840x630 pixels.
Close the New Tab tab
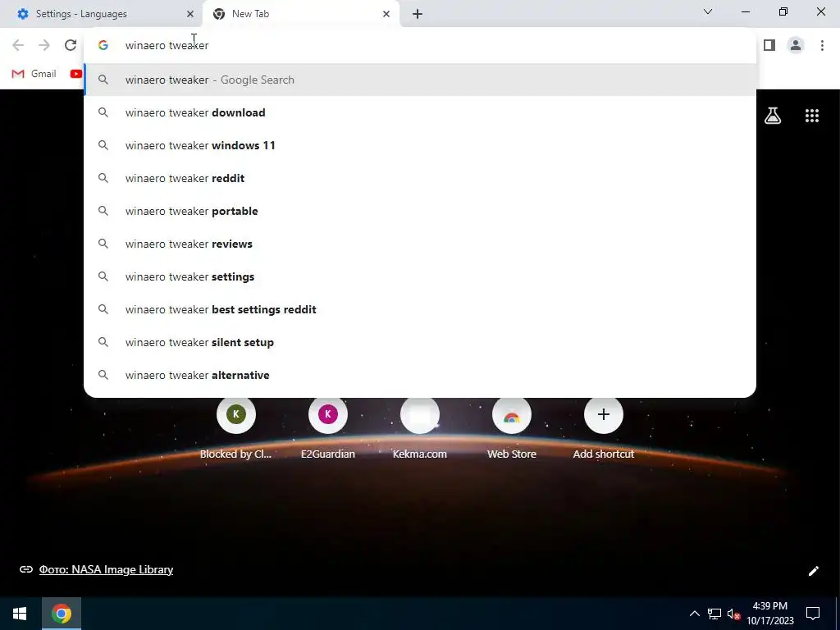click(x=386, y=14)
